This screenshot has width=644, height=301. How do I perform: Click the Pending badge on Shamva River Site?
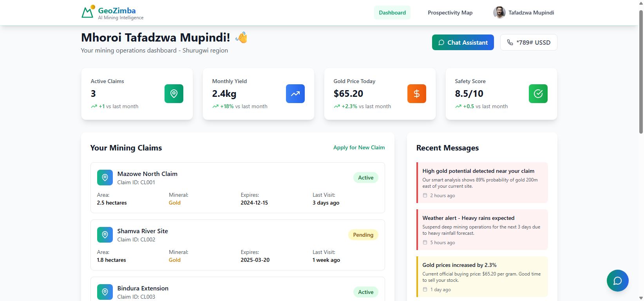[x=363, y=235]
